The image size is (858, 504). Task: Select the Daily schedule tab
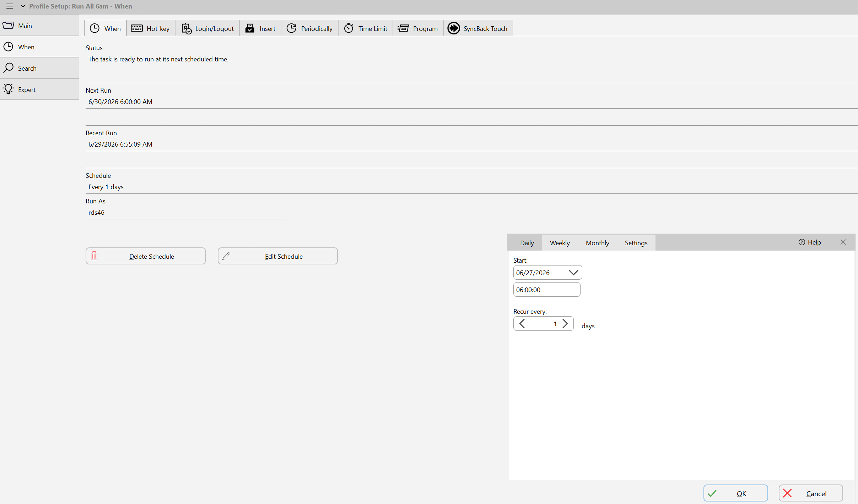click(x=527, y=243)
